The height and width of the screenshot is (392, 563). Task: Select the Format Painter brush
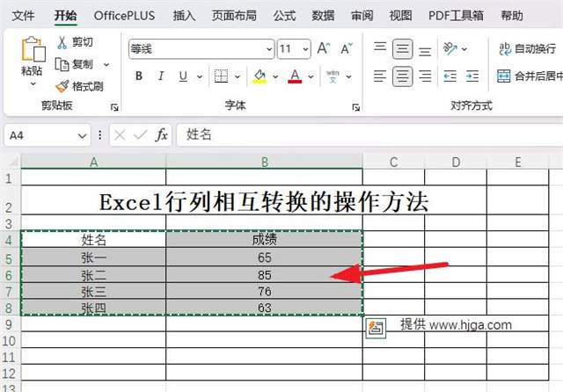pyautogui.click(x=62, y=86)
